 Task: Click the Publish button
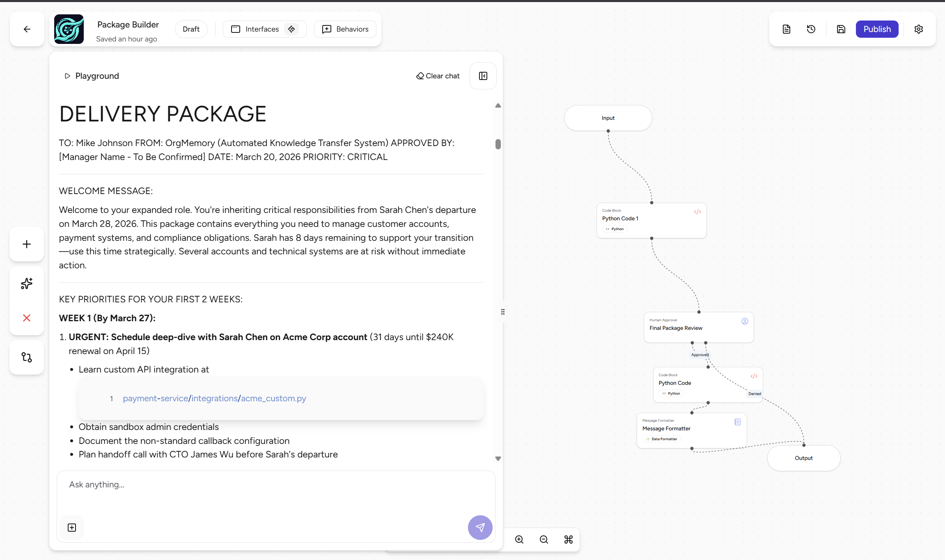pos(877,29)
